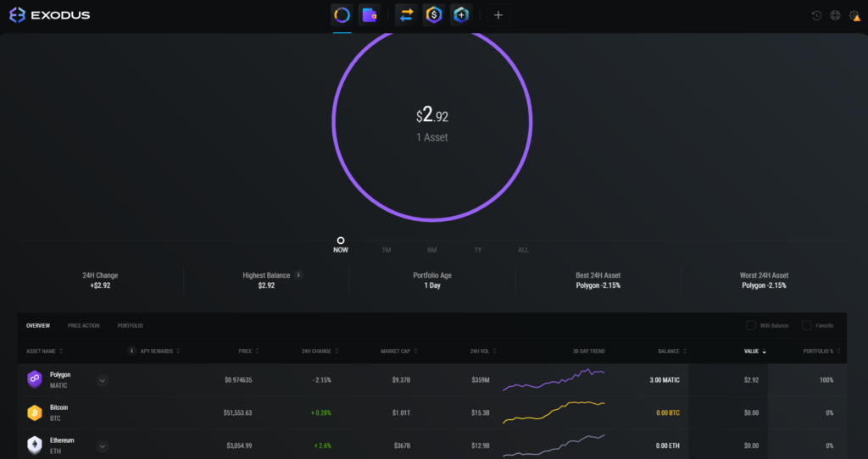Click the $1.01T market cap value
This screenshot has width=868, height=459.
pyautogui.click(x=401, y=412)
